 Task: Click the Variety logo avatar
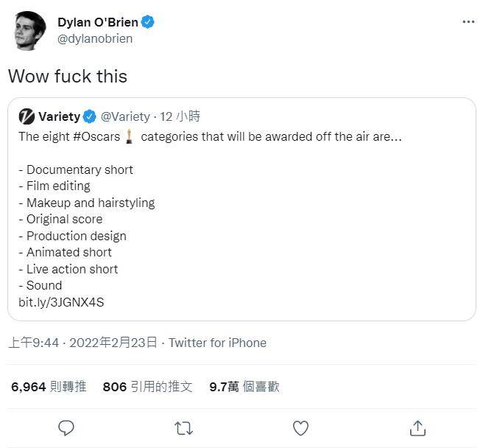coord(27,116)
